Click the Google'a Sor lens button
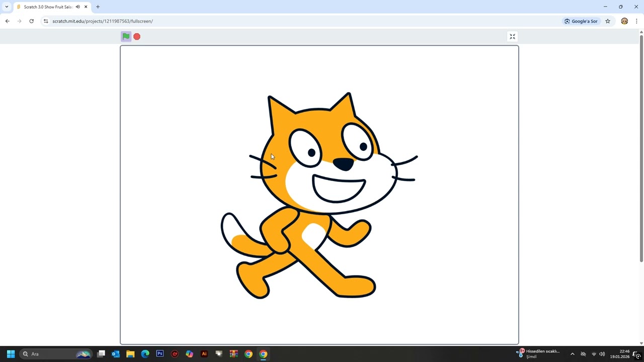Image resolution: width=644 pixels, height=362 pixels. (581, 21)
